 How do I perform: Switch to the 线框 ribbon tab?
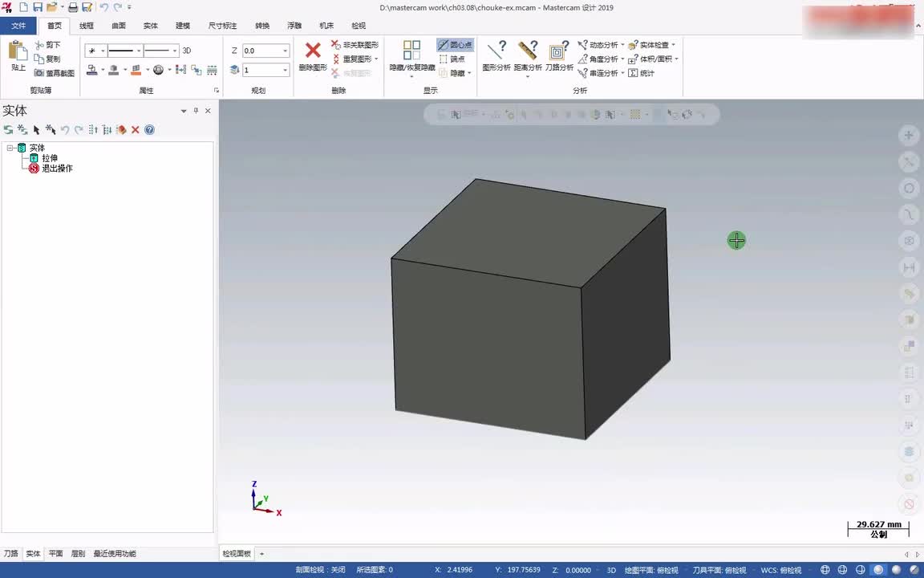point(87,26)
